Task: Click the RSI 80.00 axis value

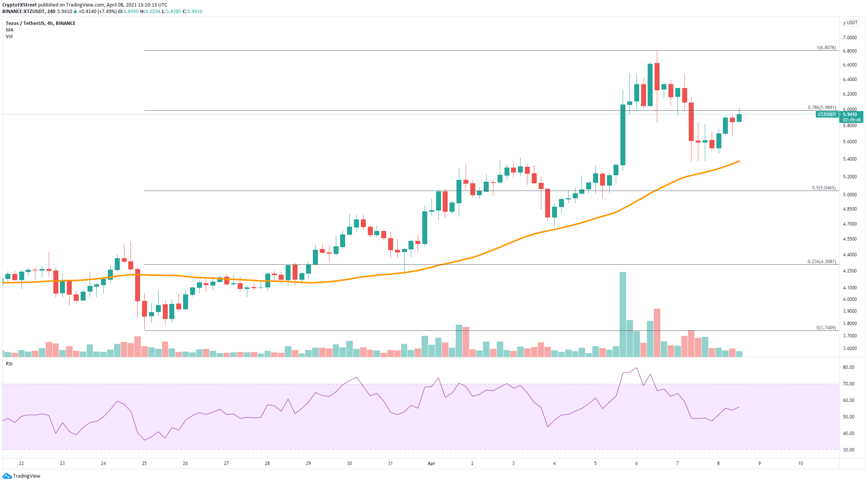Action: (848, 367)
